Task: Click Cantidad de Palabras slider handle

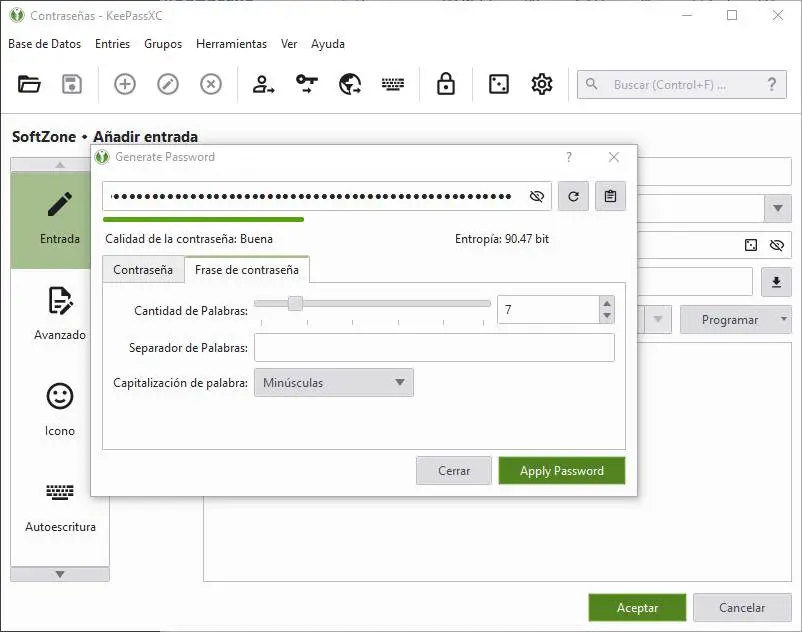Action: [295, 303]
